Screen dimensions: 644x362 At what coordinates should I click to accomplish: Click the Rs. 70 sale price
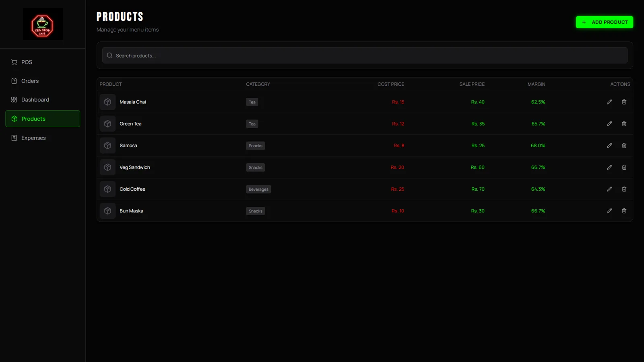478,189
